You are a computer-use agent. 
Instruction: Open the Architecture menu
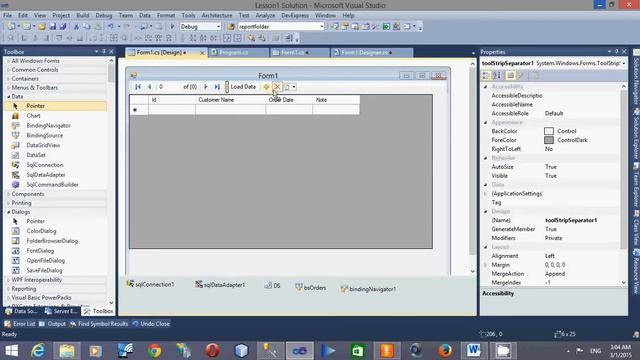pyautogui.click(x=217, y=15)
